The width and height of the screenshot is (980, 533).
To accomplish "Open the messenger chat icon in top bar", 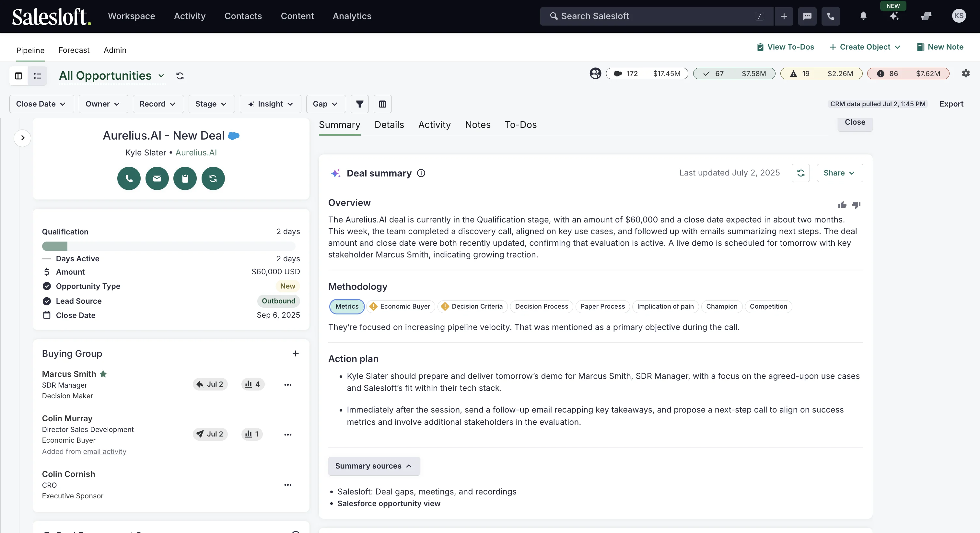I will [x=807, y=16].
